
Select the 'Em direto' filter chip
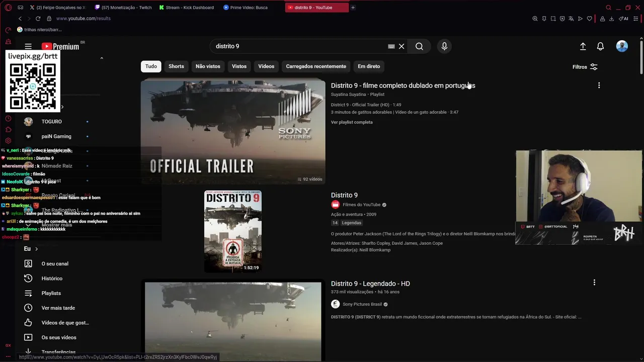pyautogui.click(x=369, y=66)
